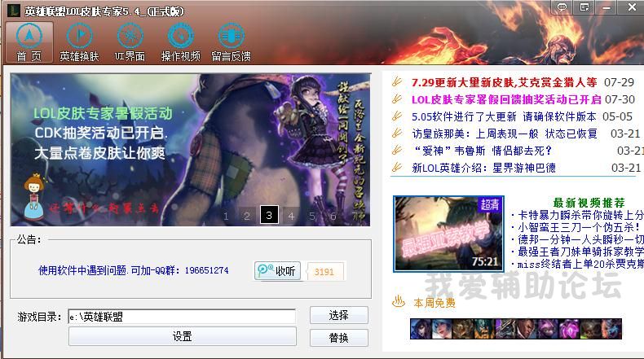Image resolution: width=644 pixels, height=359 pixels.
Task: Select the last free champion portrait
Action: point(611,329)
